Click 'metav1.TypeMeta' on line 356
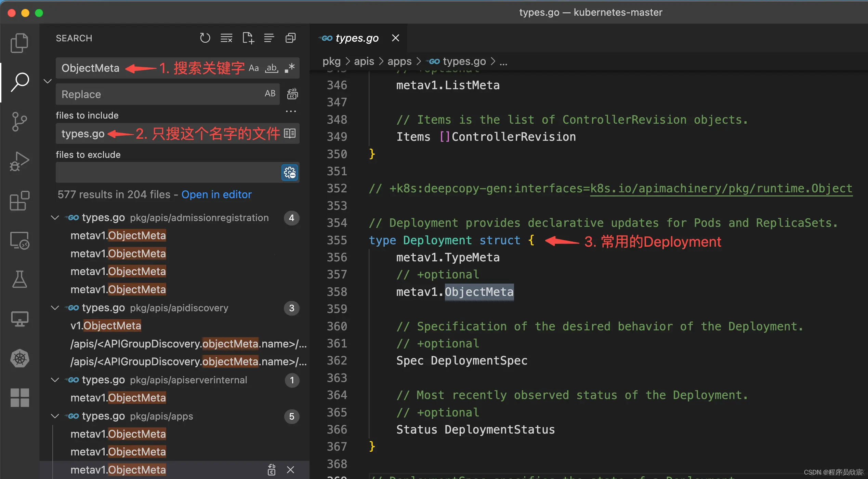This screenshot has height=479, width=868. [x=448, y=258]
